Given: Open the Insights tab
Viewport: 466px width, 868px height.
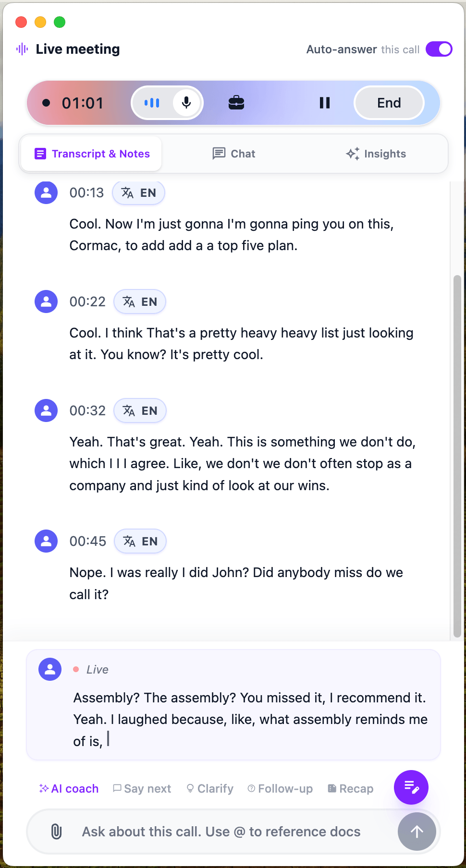Looking at the screenshot, I should 376,154.
